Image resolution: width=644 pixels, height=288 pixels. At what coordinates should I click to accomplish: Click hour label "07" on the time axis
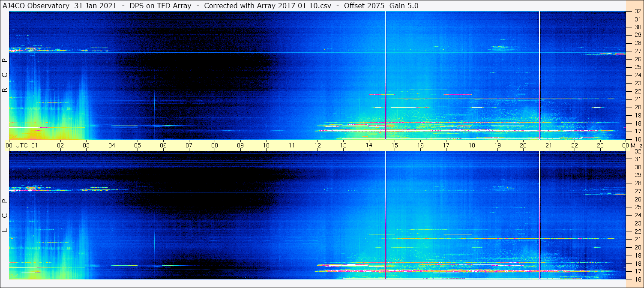click(x=189, y=145)
